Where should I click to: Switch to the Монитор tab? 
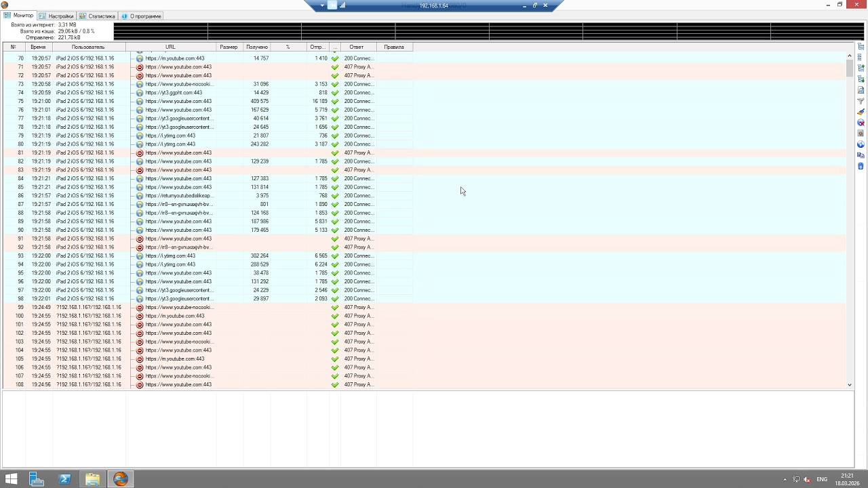pyautogui.click(x=19, y=16)
